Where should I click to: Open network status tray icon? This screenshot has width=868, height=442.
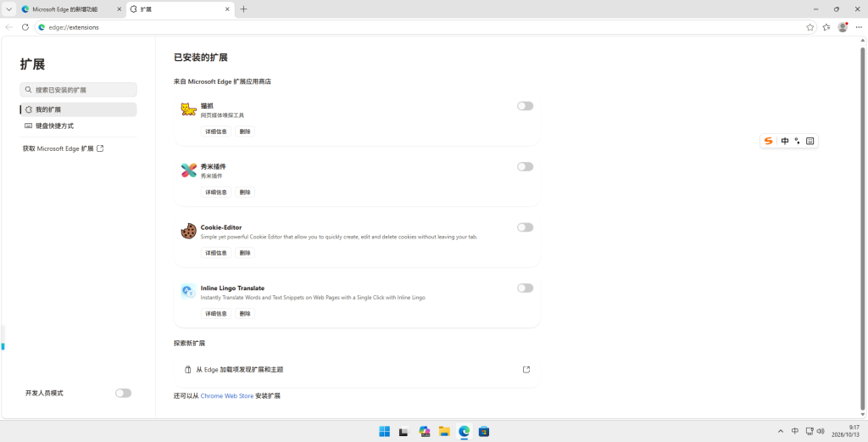810,432
